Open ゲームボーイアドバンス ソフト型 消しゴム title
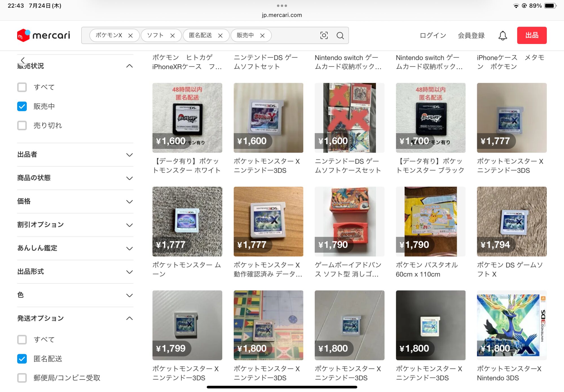564x392 pixels. pyautogui.click(x=348, y=270)
